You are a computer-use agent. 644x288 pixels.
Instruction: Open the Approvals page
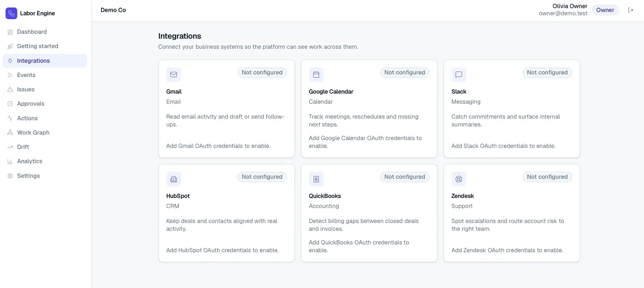45,104
